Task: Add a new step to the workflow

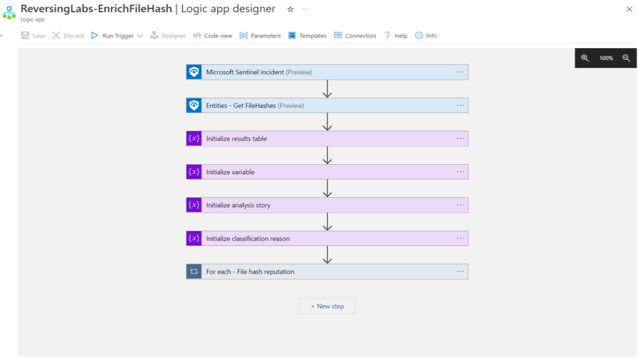Action: (x=327, y=306)
